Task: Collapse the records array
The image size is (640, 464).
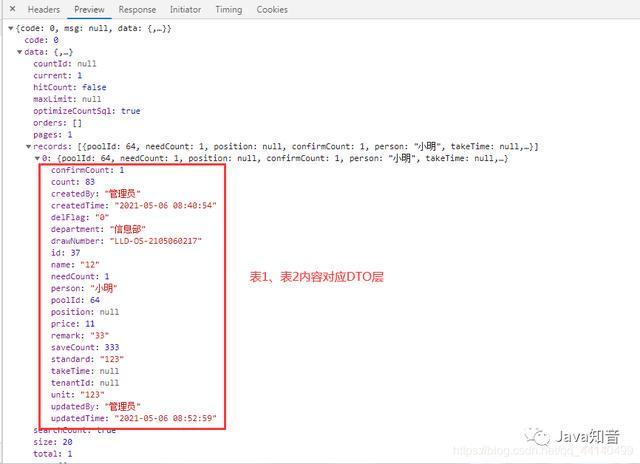Action: coord(27,147)
